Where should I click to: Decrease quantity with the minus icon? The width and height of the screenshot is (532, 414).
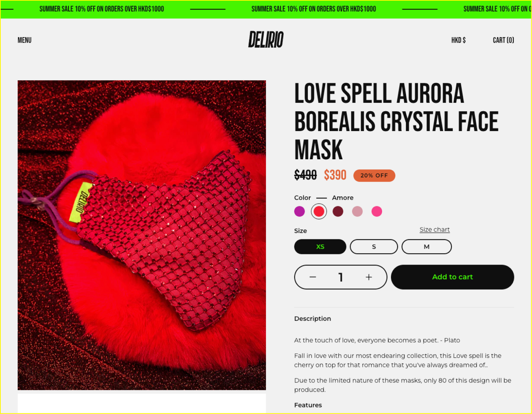(x=313, y=277)
